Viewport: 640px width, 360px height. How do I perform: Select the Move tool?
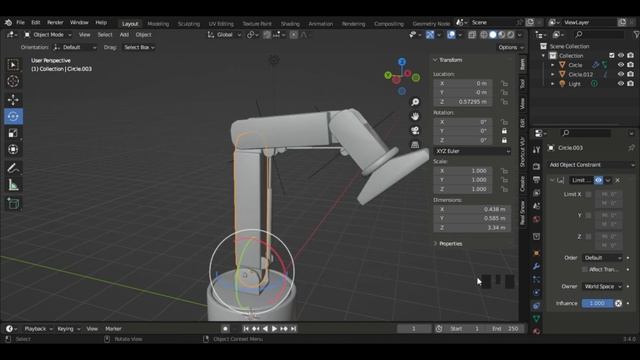pyautogui.click(x=13, y=100)
